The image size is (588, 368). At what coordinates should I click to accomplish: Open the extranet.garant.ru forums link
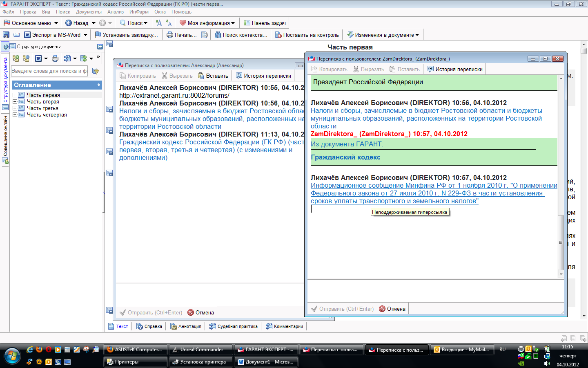click(174, 95)
